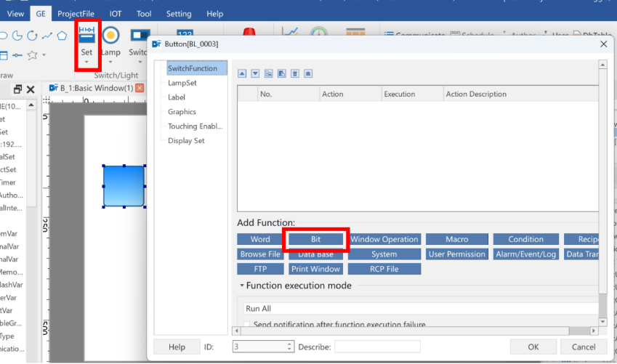Viewport: 617px width, 364px height.
Task: Add an Alarm/Event/Log function
Action: point(525,254)
